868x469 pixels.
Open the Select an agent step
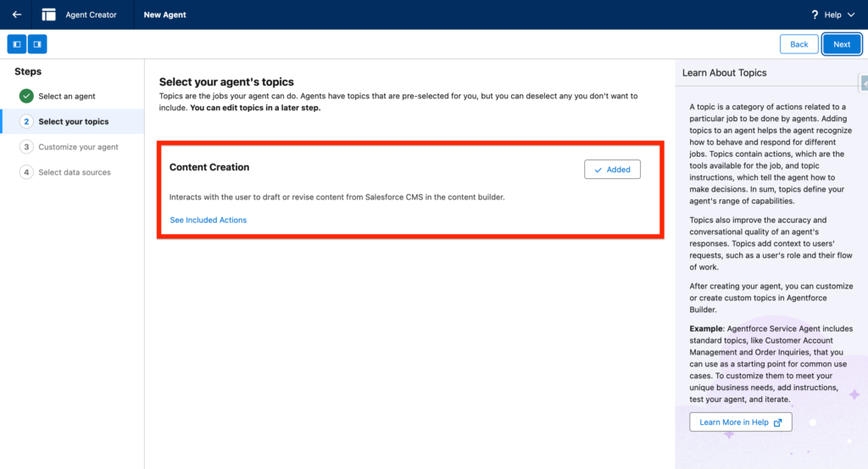point(67,96)
